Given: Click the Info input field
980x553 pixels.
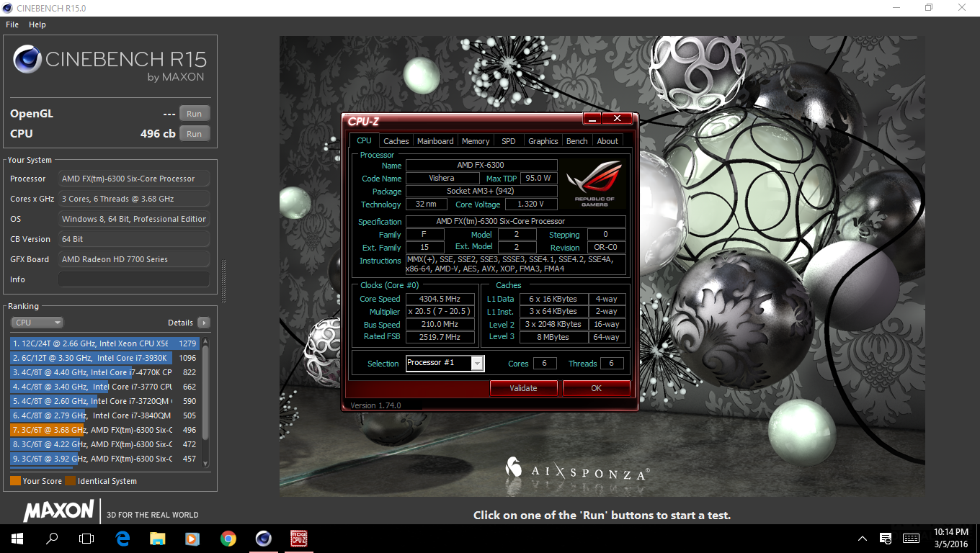Looking at the screenshot, I should (x=134, y=279).
